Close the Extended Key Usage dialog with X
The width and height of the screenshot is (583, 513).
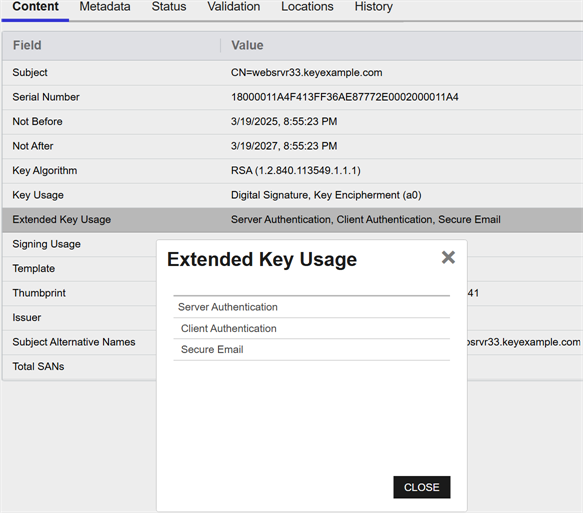tap(448, 257)
